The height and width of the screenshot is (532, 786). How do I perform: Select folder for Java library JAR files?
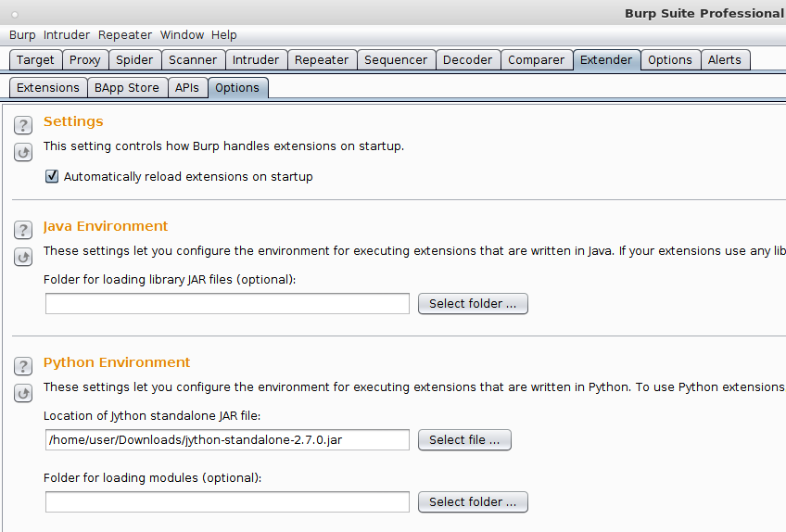[x=473, y=304]
